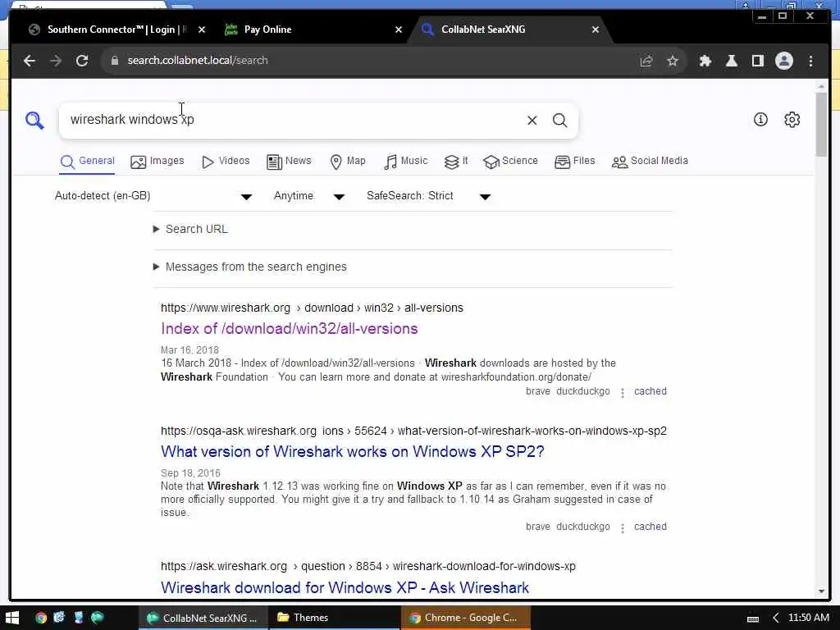Open the Chrome Labs flask icon
Viewport: 840px width, 630px height.
coord(731,61)
